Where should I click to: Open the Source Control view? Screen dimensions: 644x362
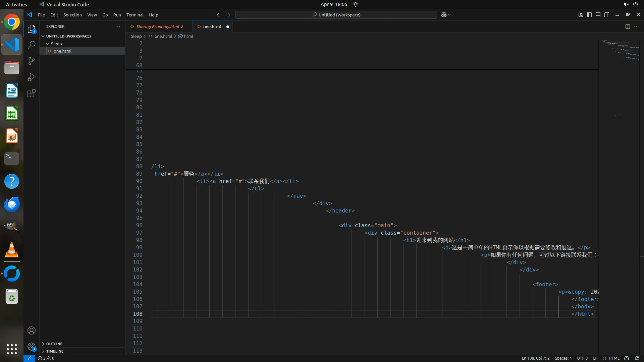click(32, 61)
